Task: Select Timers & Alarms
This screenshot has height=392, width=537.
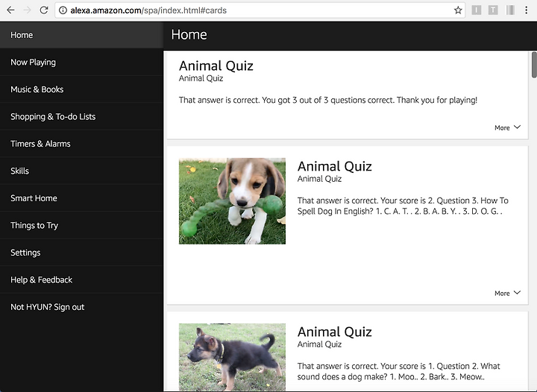Action: (81, 144)
